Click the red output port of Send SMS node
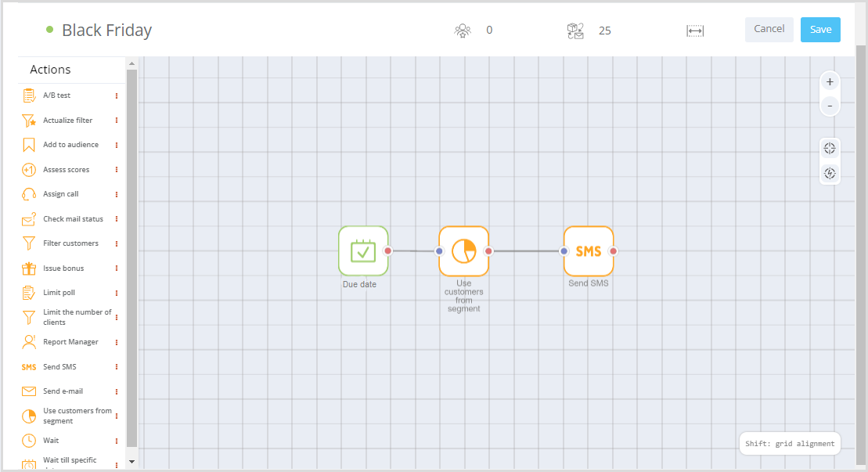This screenshot has height=472, width=868. [x=614, y=251]
